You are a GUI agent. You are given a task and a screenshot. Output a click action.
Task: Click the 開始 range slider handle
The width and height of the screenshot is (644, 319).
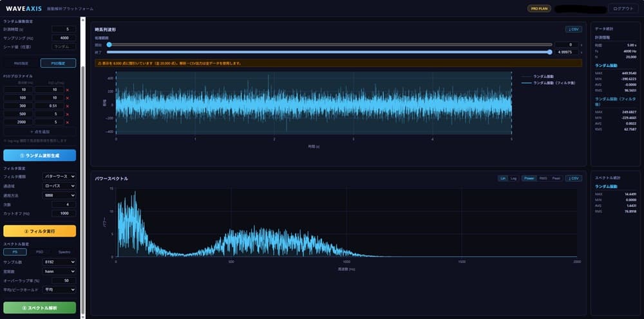pyautogui.click(x=109, y=44)
